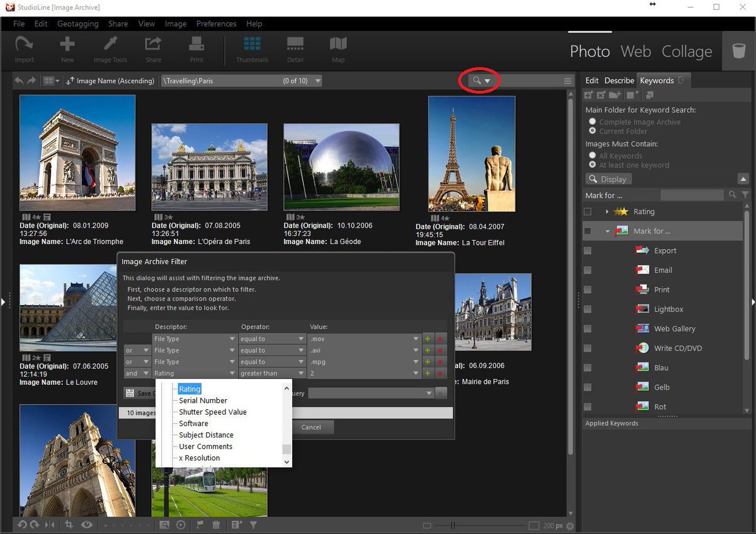Click the New toolbar icon
The image size is (756, 534).
tap(67, 49)
